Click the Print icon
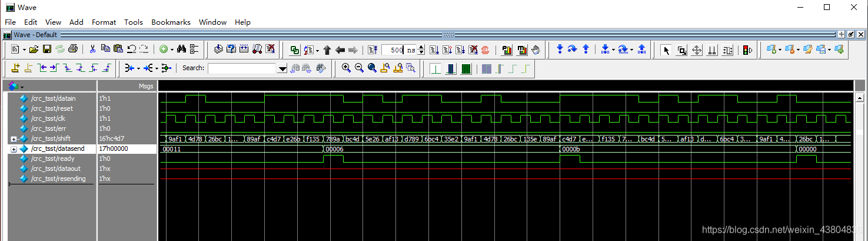 (x=72, y=49)
